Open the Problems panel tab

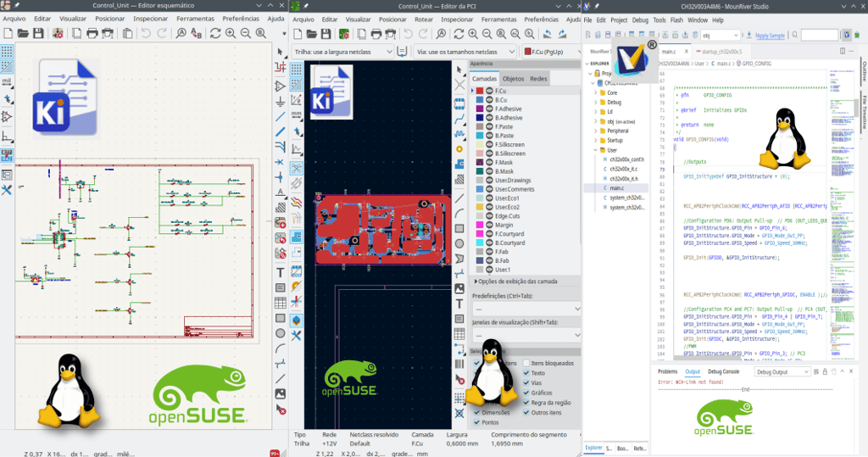(x=667, y=371)
